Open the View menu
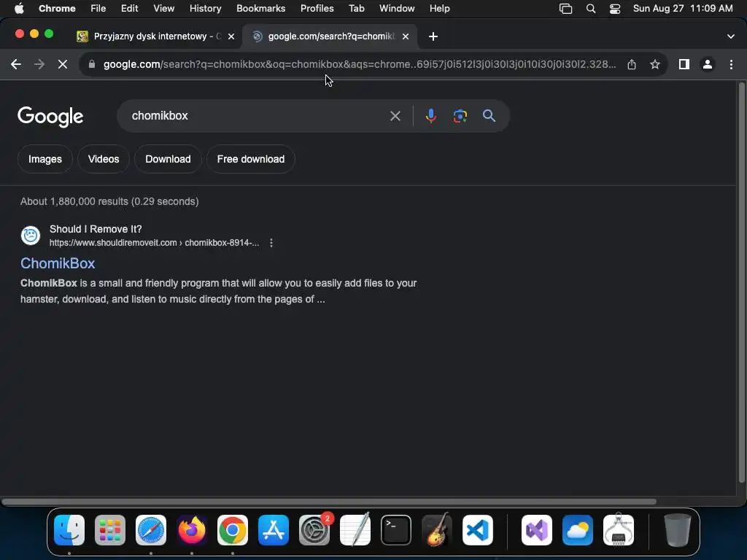 tap(163, 9)
